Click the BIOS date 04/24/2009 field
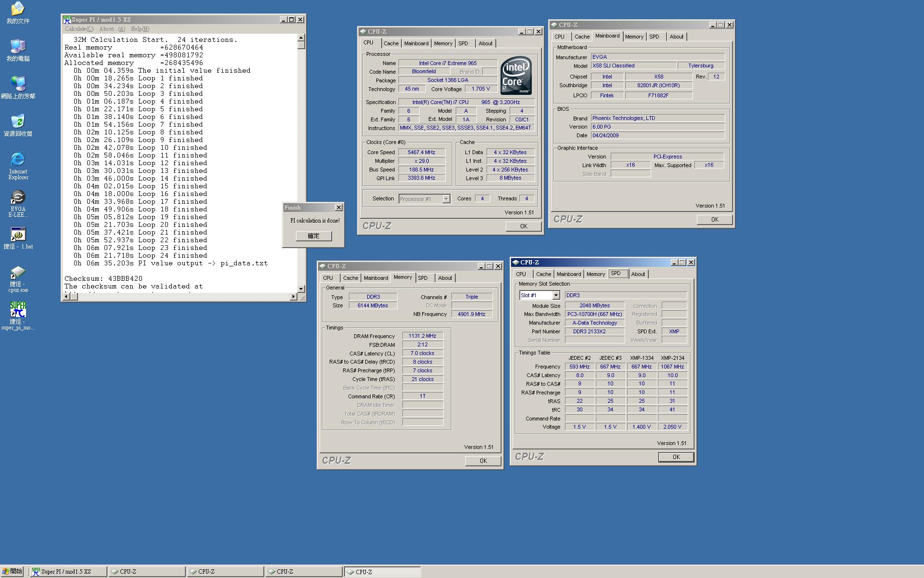 pos(658,135)
